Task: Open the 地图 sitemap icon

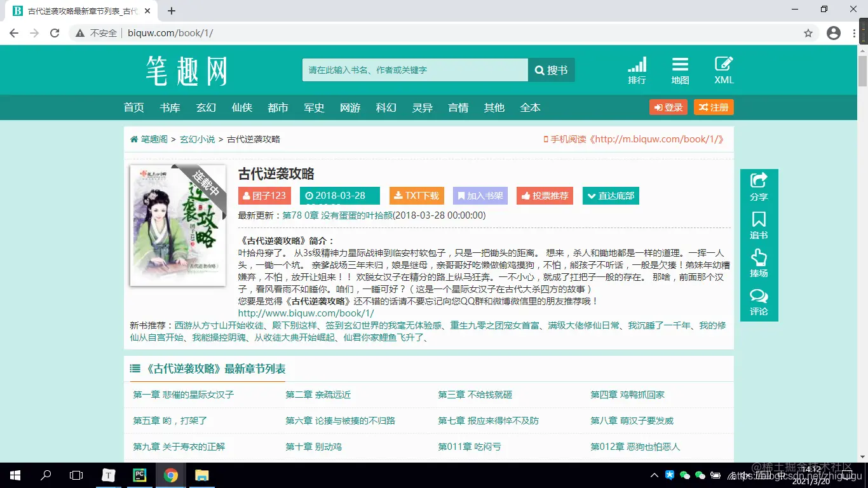Action: pos(680,69)
